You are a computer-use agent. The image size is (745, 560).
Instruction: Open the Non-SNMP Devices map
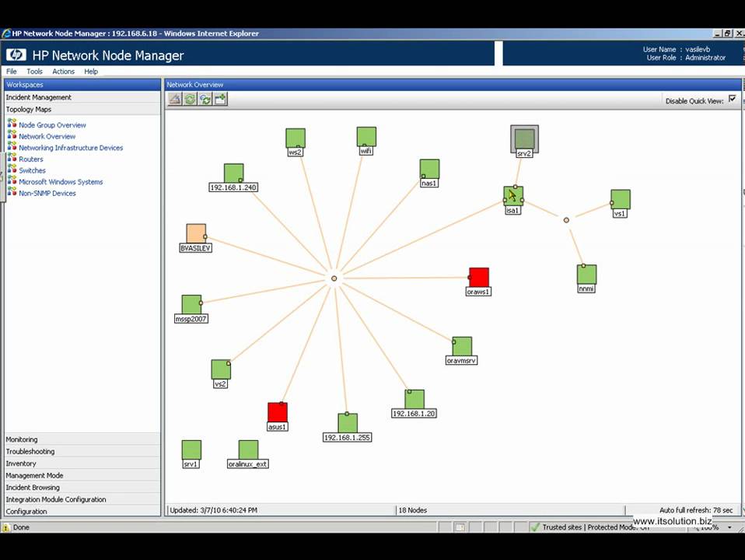(x=47, y=193)
